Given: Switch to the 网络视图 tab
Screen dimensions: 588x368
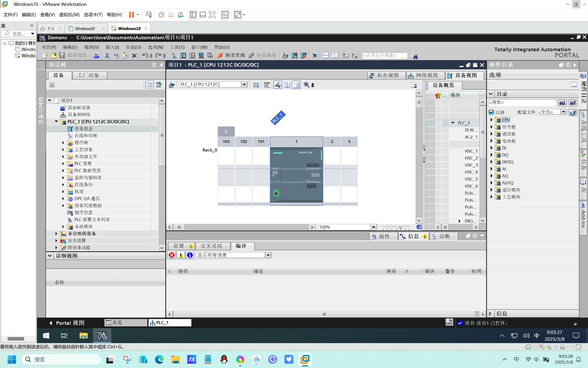Looking at the screenshot, I should point(423,75).
